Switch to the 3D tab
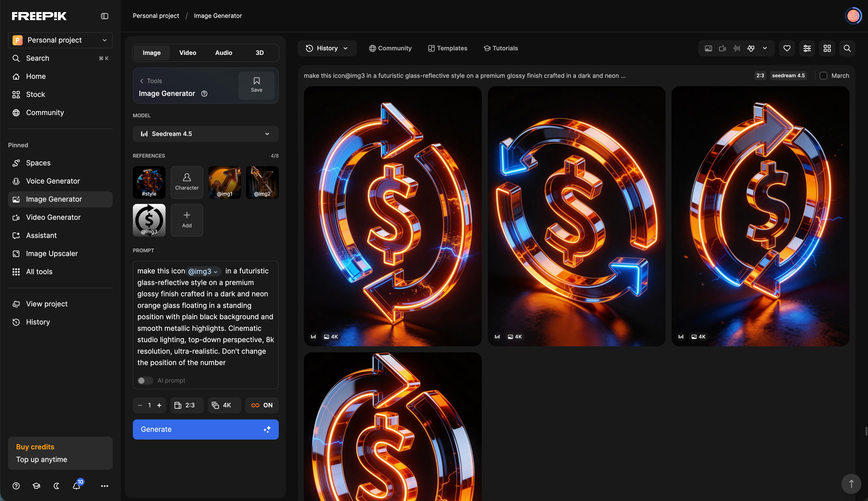 (260, 53)
